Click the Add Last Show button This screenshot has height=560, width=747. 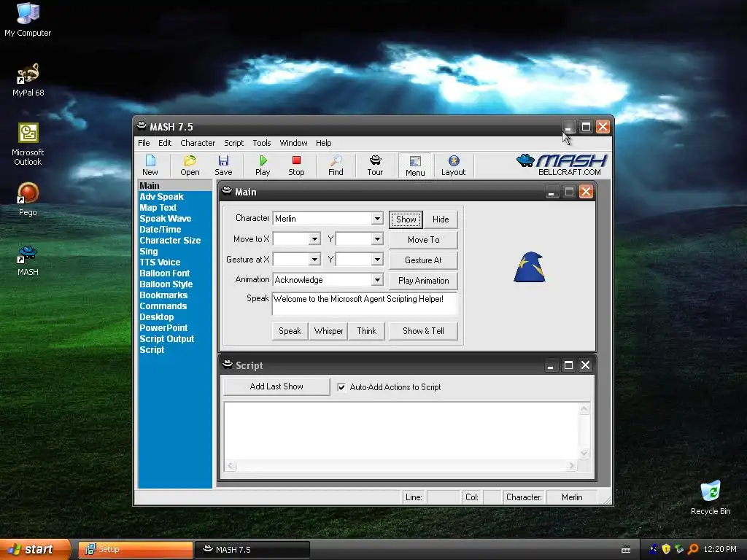tap(276, 386)
